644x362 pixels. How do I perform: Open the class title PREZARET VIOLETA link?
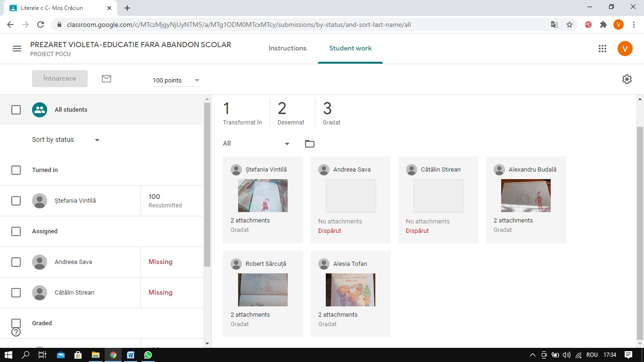(x=131, y=45)
